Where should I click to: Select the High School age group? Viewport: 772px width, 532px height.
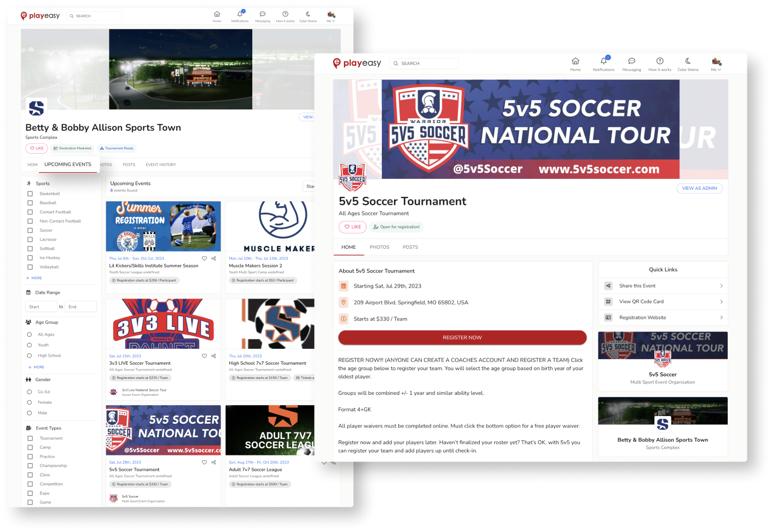(30, 355)
